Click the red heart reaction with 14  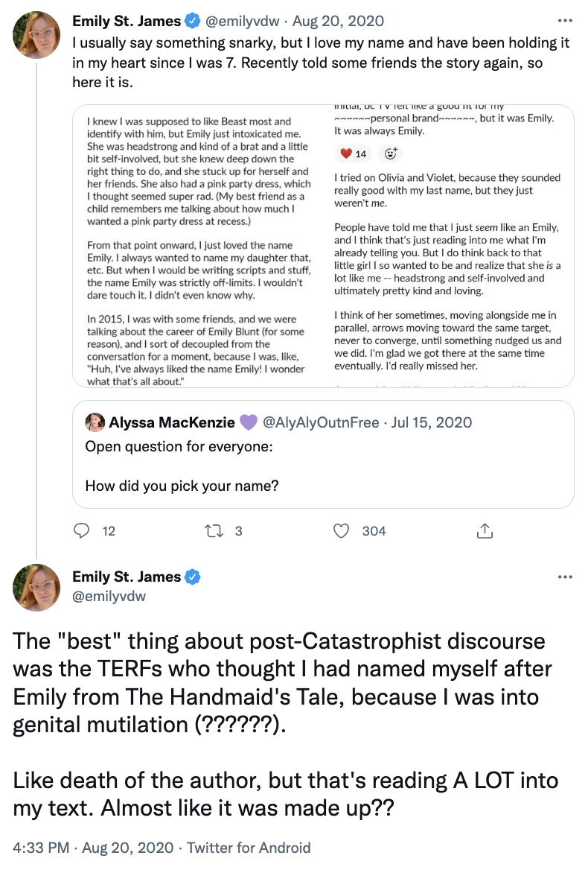click(354, 154)
